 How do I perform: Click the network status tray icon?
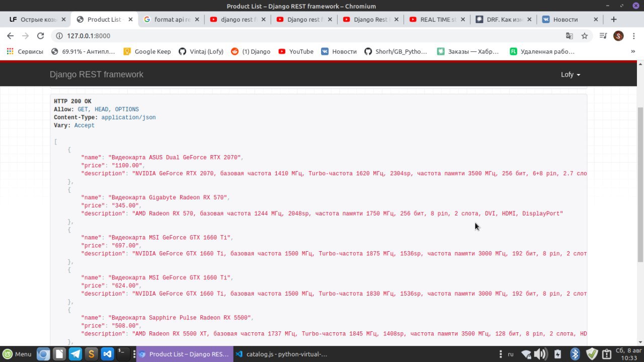(526, 354)
